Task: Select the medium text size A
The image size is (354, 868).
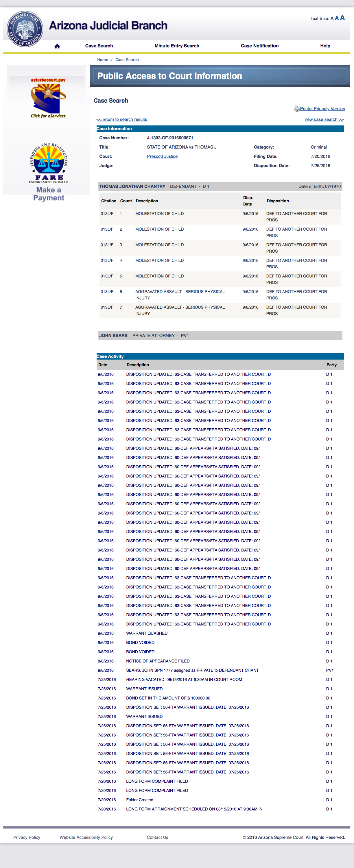Action: pos(336,18)
